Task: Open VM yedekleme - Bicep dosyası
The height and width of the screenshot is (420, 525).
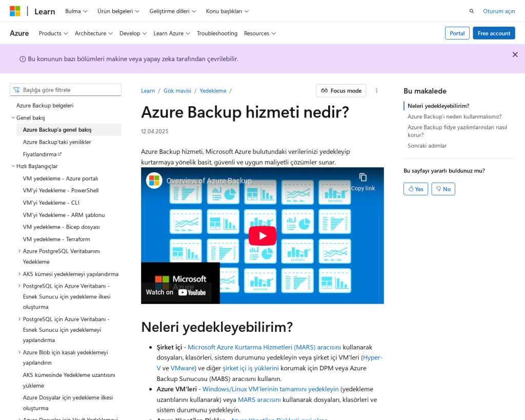Action: (x=62, y=227)
